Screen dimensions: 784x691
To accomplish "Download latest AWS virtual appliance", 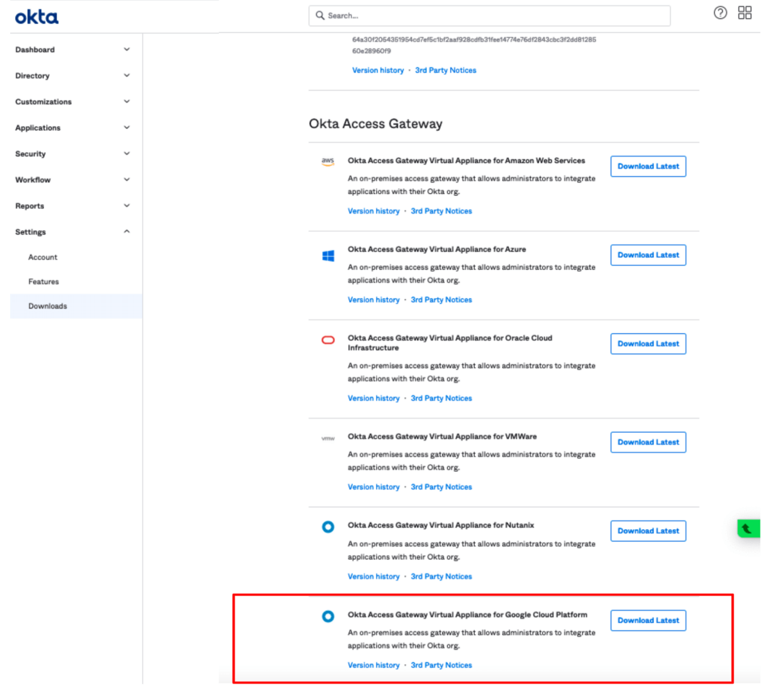I will [x=648, y=166].
